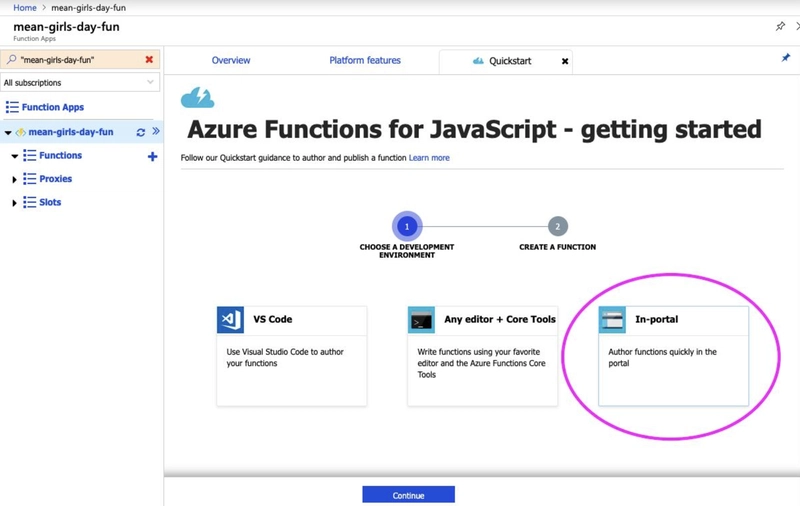This screenshot has width=800, height=506.
Task: Click the 'Author functions quickly in the portal' text
Action: (662, 358)
